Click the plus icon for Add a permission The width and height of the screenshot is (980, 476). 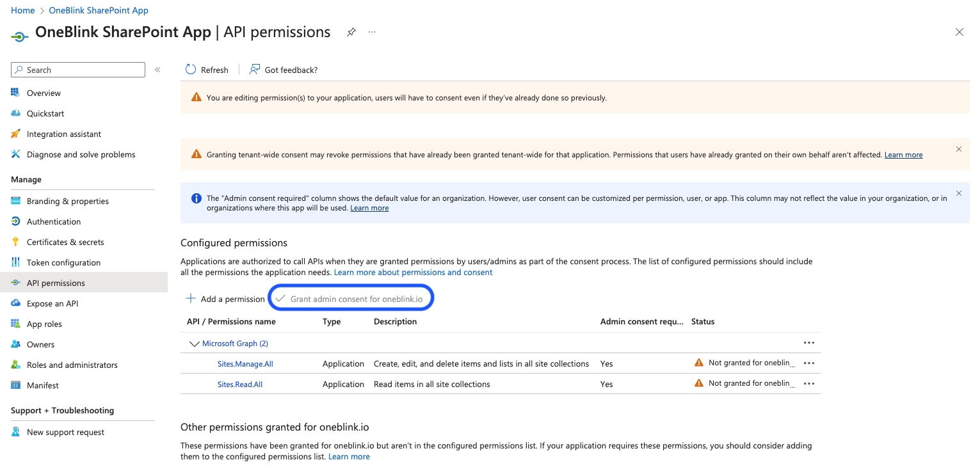[x=191, y=299]
